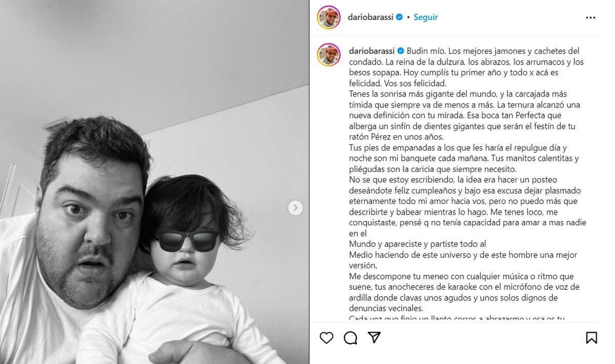615x364 pixels.
Task: Go to next photo with carousel arrow
Action: tap(295, 208)
